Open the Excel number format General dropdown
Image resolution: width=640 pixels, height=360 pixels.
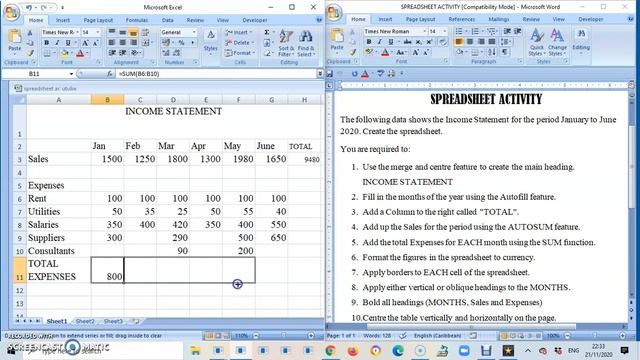pos(194,32)
